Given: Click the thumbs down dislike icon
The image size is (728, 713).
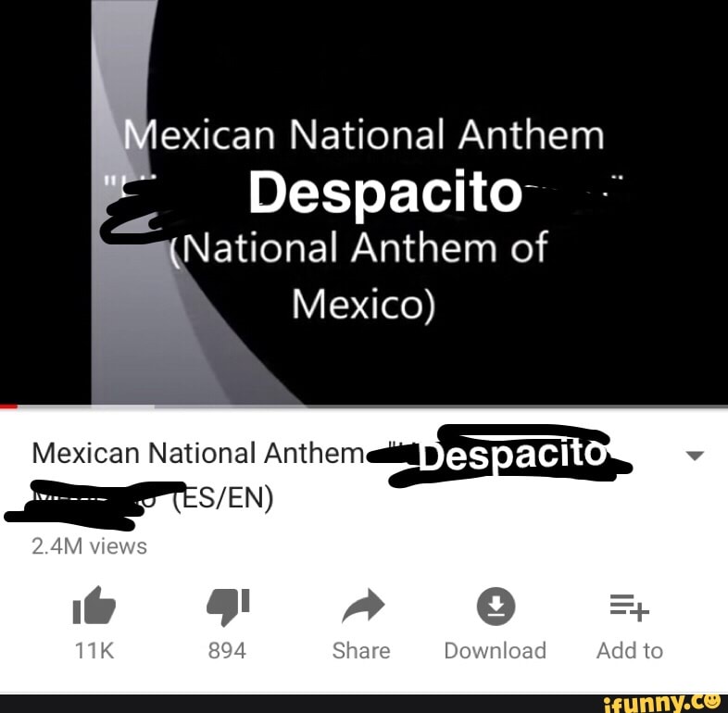Looking at the screenshot, I should [228, 607].
